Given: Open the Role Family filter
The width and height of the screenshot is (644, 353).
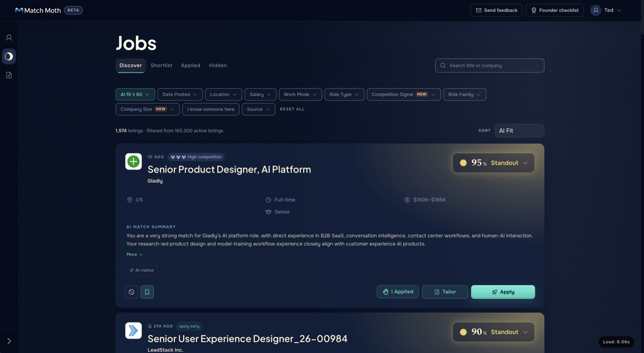Looking at the screenshot, I should tap(465, 95).
